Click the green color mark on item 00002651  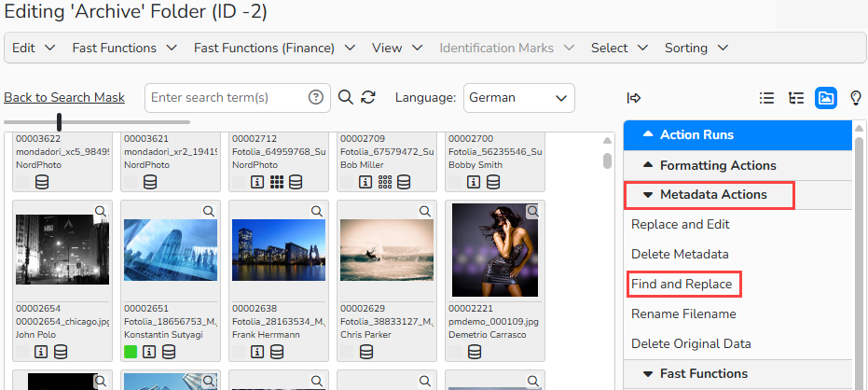[131, 352]
